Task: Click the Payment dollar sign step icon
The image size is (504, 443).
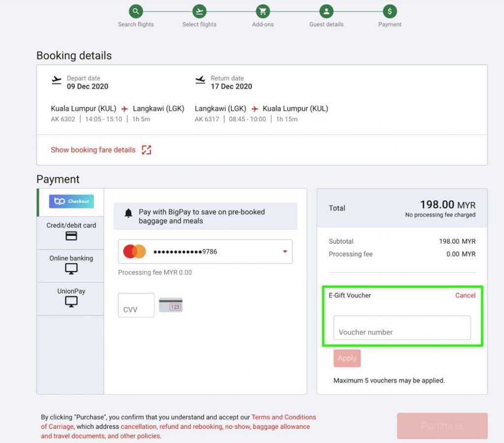Action: tap(390, 12)
